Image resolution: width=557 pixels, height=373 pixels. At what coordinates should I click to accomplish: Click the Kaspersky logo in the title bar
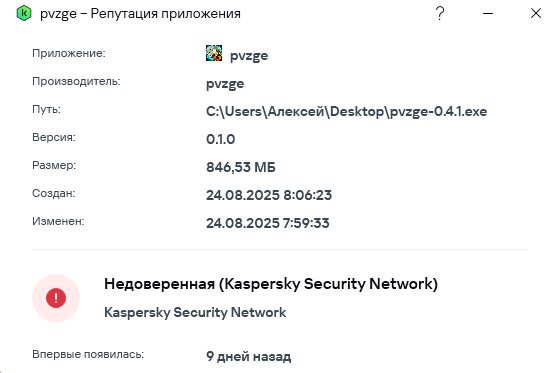[24, 13]
